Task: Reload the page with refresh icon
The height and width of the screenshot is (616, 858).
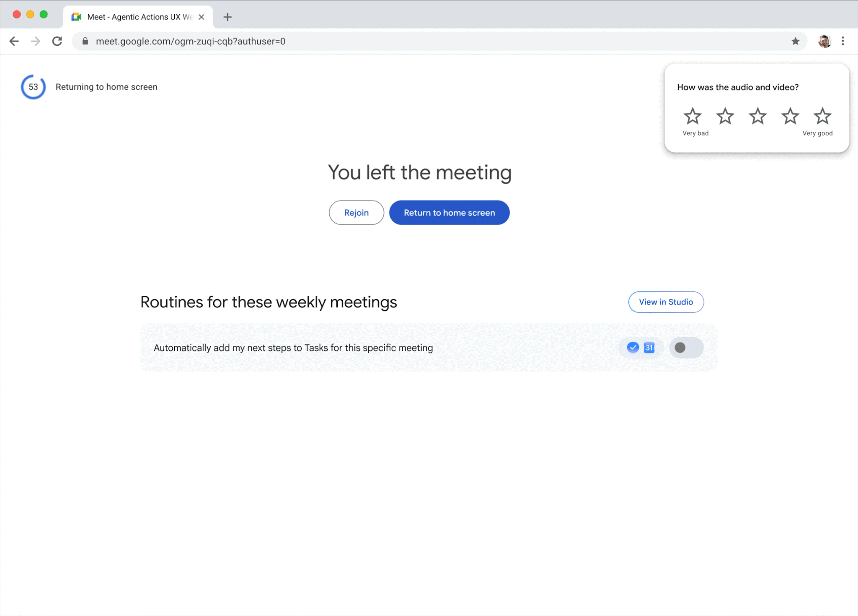Action: [x=57, y=41]
